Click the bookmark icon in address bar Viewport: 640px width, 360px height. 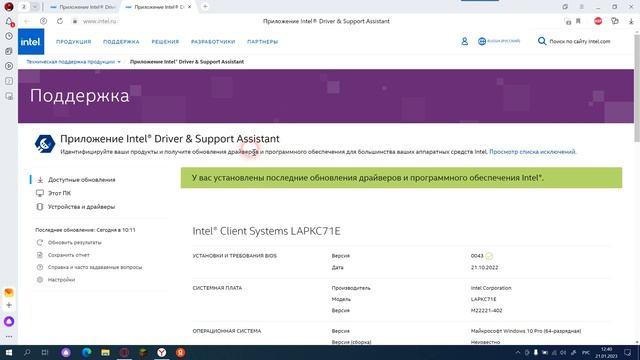(x=578, y=21)
